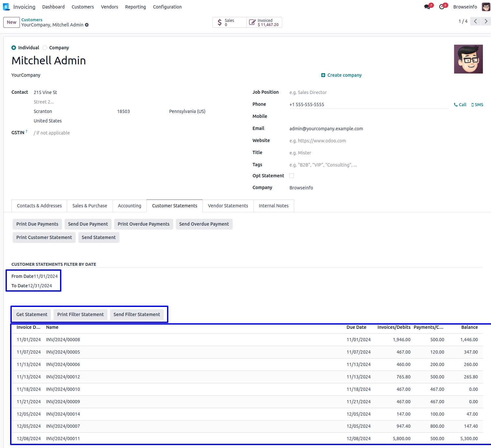Switch to the Accounting tab
Image resolution: width=491 pixels, height=448 pixels.
[130, 206]
